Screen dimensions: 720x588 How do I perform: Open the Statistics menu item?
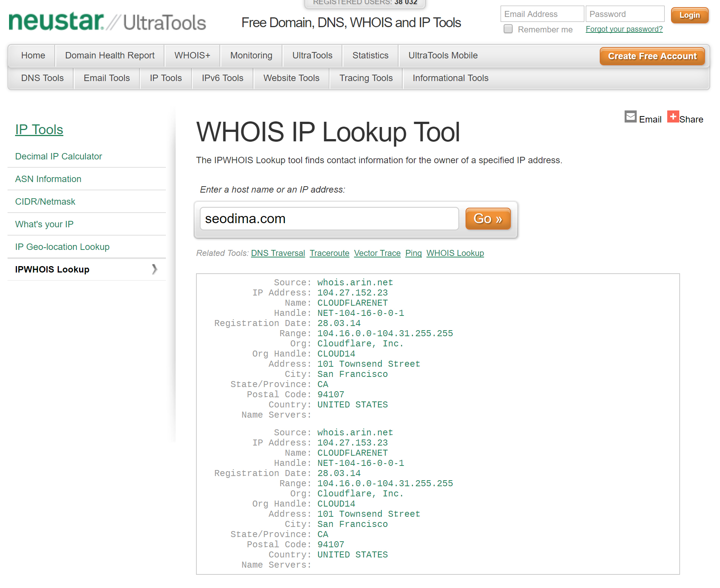[370, 55]
